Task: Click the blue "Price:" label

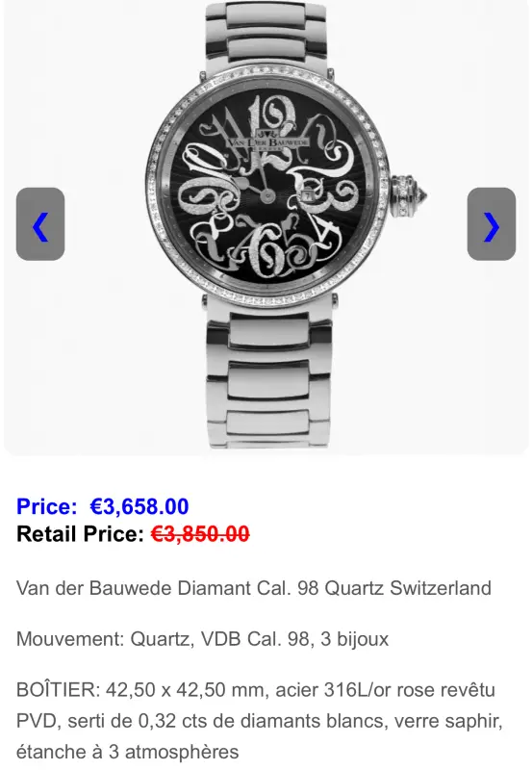Action: coord(46,506)
